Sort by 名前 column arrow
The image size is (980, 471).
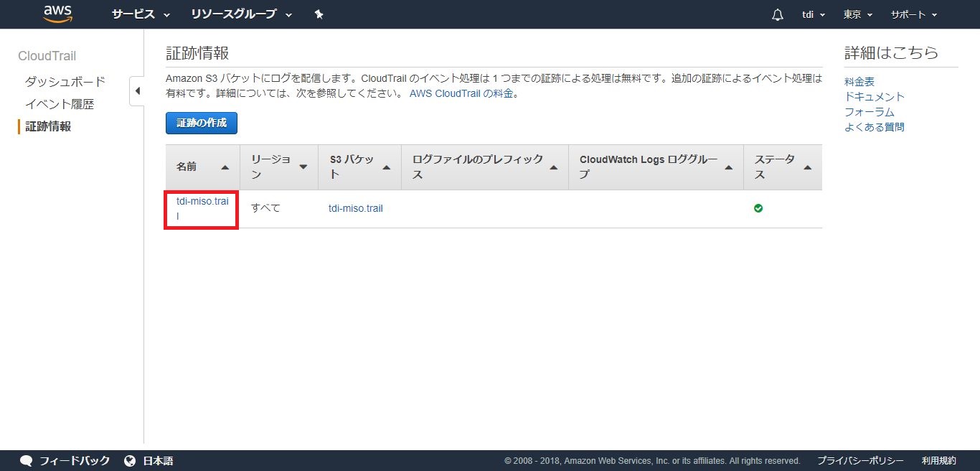click(225, 167)
